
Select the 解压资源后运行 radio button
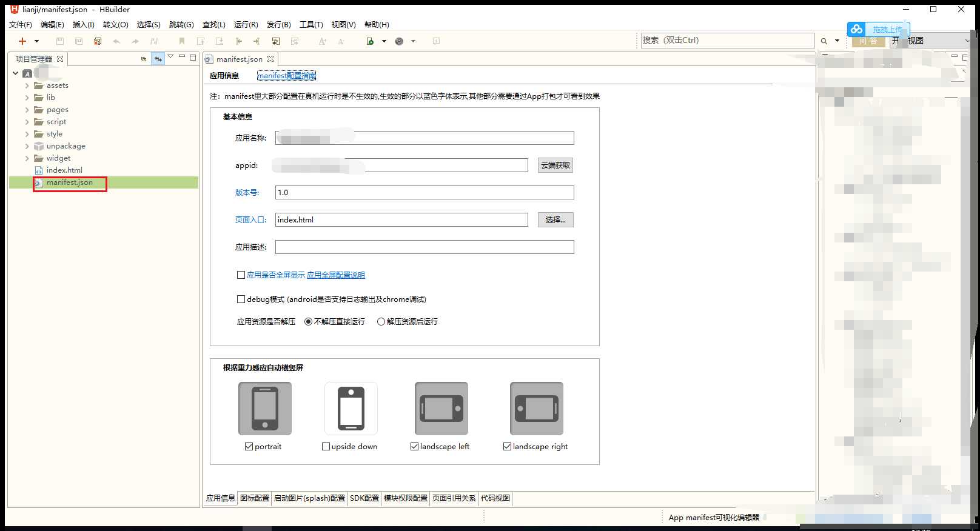(x=381, y=322)
